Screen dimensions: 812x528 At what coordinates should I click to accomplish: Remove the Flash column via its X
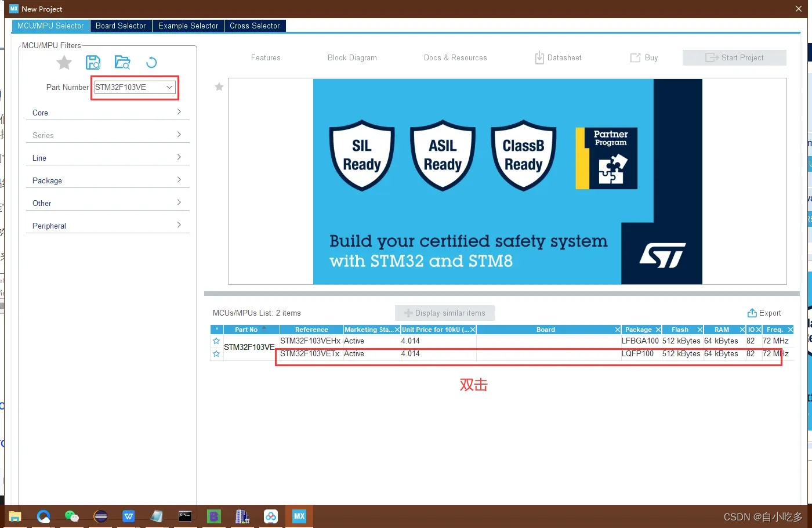(700, 330)
